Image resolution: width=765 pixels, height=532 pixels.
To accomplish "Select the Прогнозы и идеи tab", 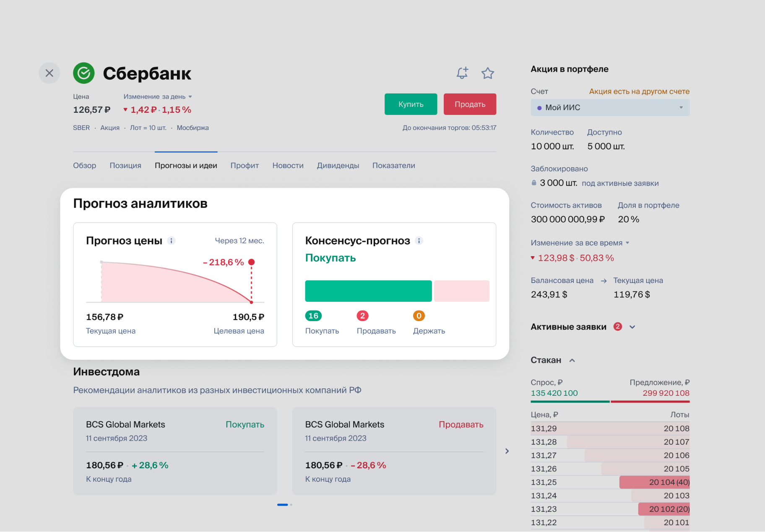I will point(186,166).
